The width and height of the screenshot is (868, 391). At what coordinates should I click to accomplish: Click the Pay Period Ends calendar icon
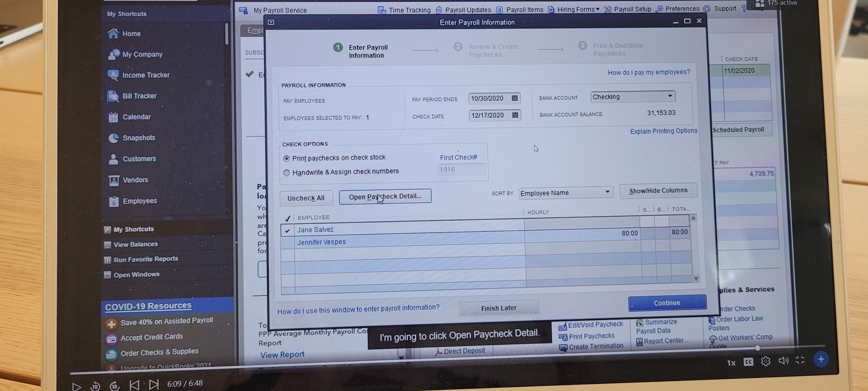click(515, 98)
